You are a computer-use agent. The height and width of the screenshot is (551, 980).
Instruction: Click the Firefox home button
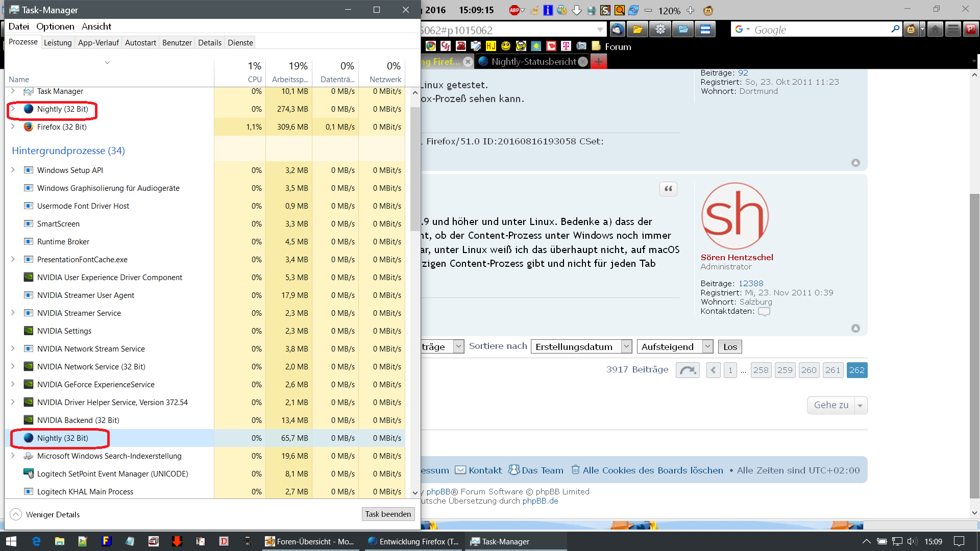935,30
